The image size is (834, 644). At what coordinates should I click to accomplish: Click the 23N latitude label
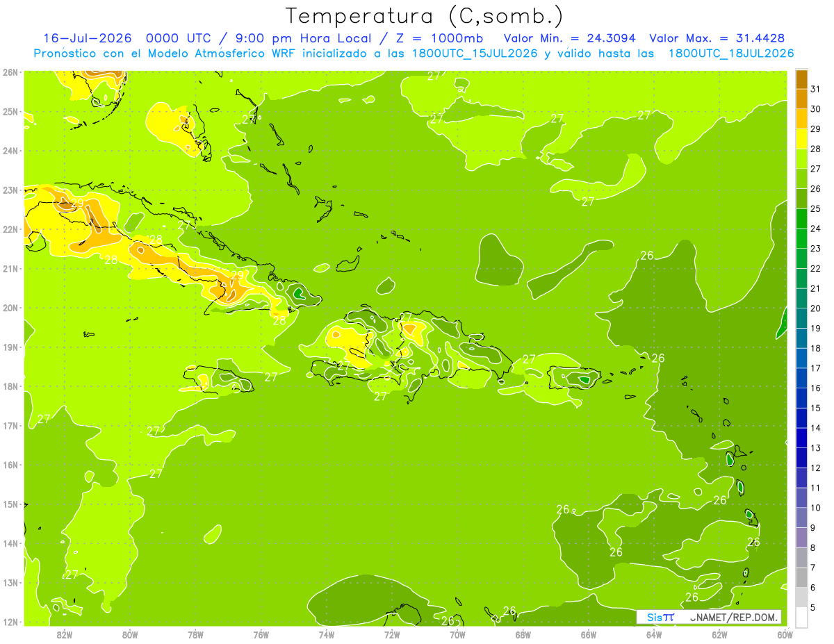coord(10,190)
